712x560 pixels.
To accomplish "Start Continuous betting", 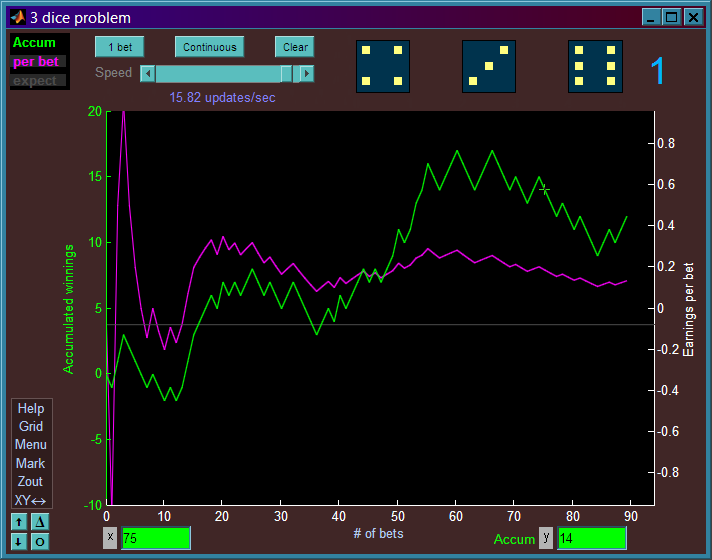I will click(x=209, y=47).
